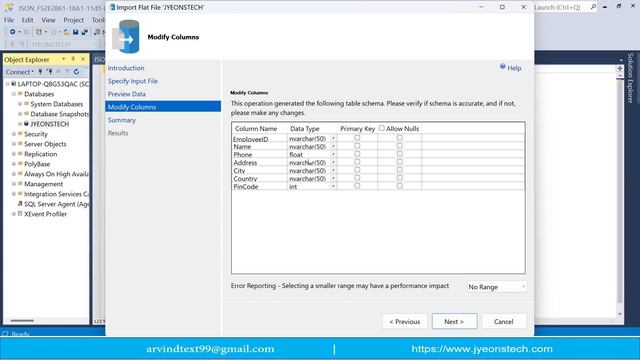Check Primary Key for Name column
The image size is (640, 360).
coord(357,146)
